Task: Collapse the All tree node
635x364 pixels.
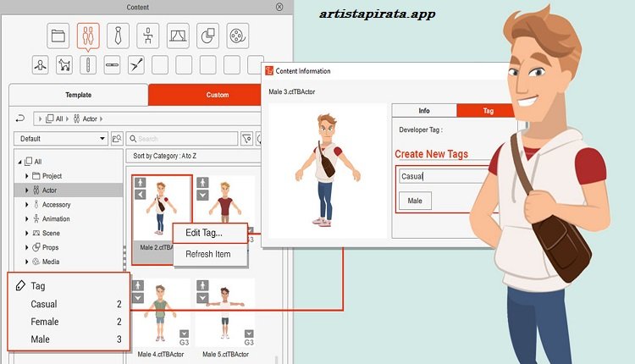Action: (19, 162)
